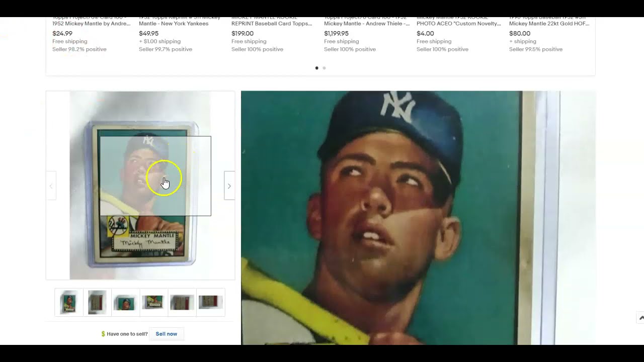
Task: Click the $4.00 price
Action: [425, 34]
